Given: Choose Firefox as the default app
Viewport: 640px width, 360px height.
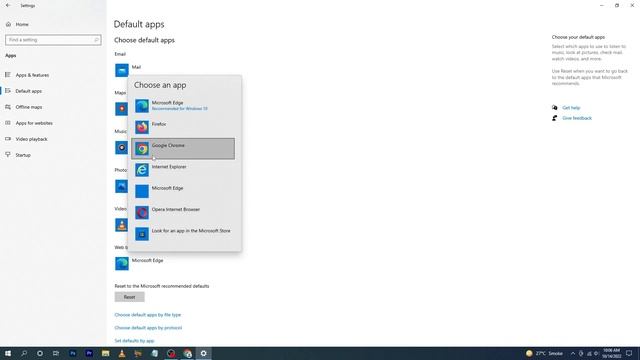Looking at the screenshot, I should [x=183, y=127].
